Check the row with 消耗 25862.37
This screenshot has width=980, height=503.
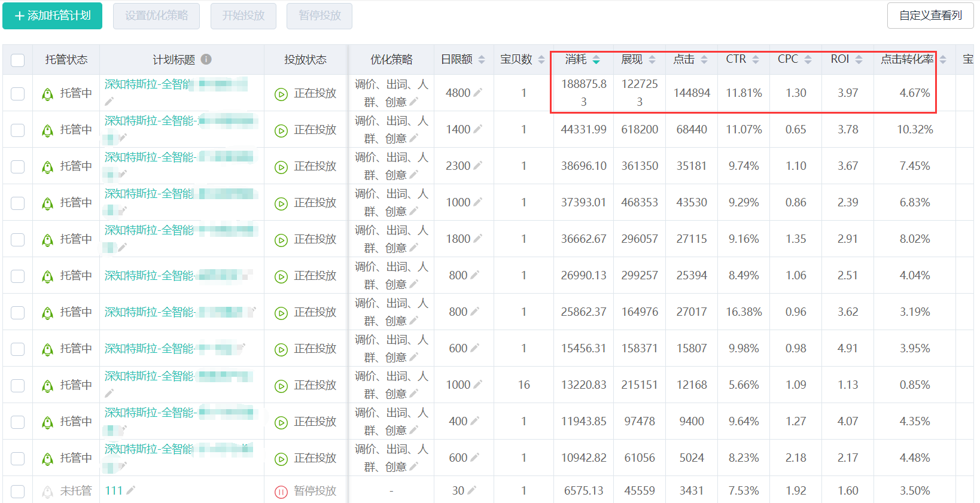(18, 312)
